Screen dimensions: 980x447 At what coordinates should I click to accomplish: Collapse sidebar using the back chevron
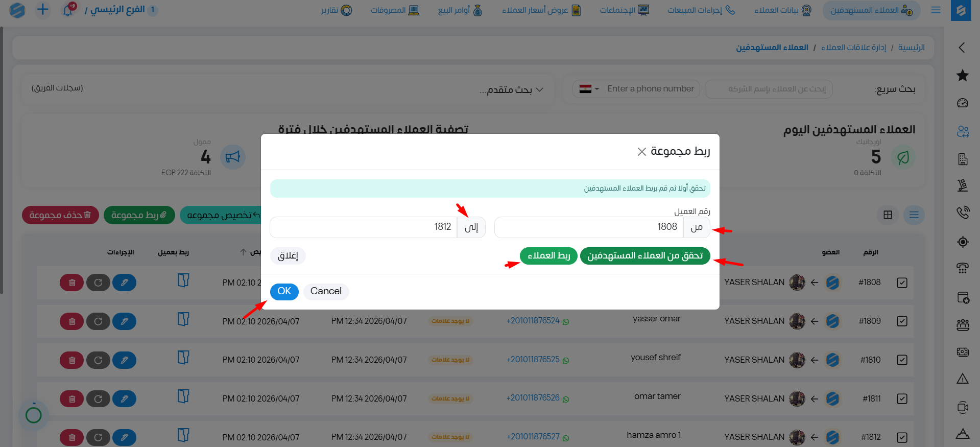point(962,48)
